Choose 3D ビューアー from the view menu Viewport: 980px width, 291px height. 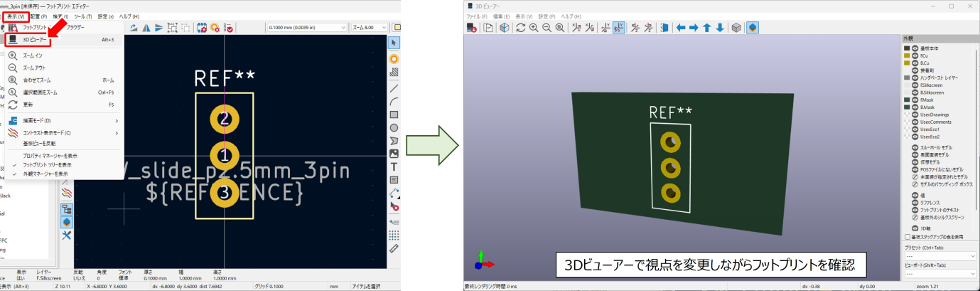tap(34, 40)
